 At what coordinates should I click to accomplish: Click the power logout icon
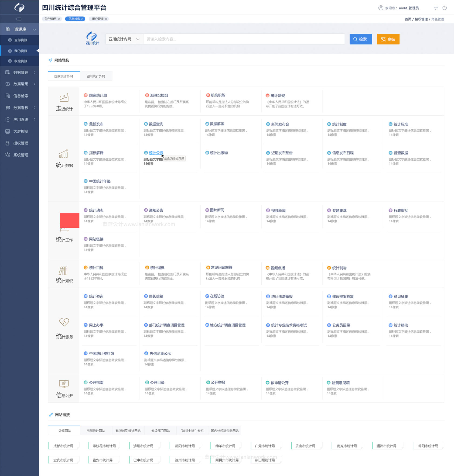444,8
